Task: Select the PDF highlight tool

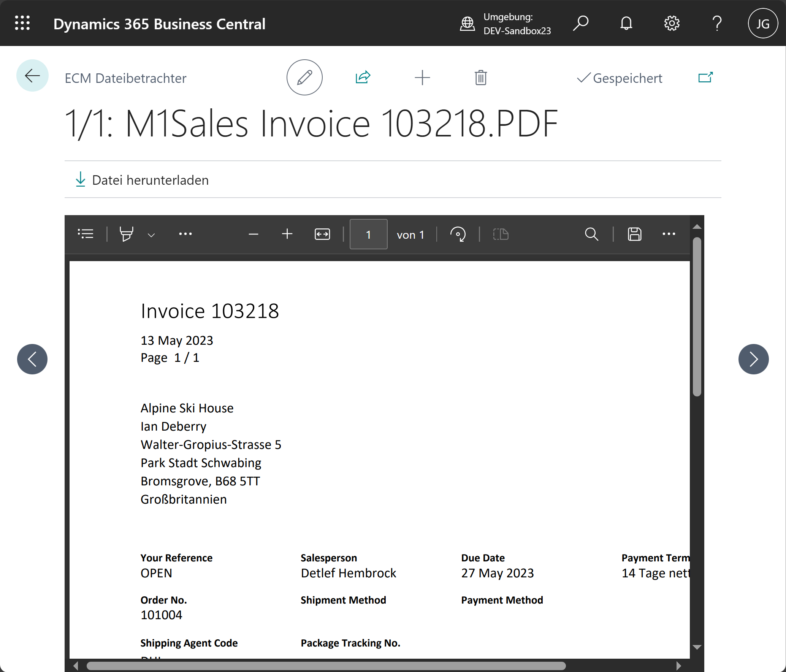Action: pos(127,234)
